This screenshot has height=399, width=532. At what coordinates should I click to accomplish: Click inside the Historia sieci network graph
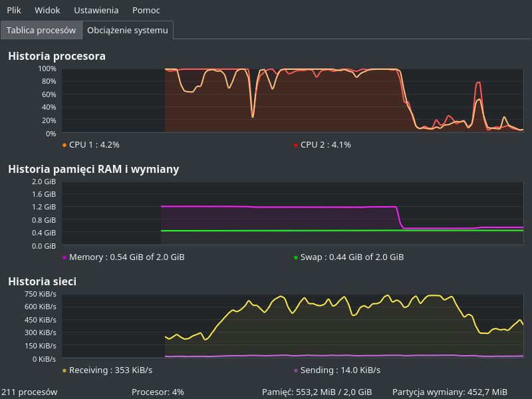[x=293, y=326]
